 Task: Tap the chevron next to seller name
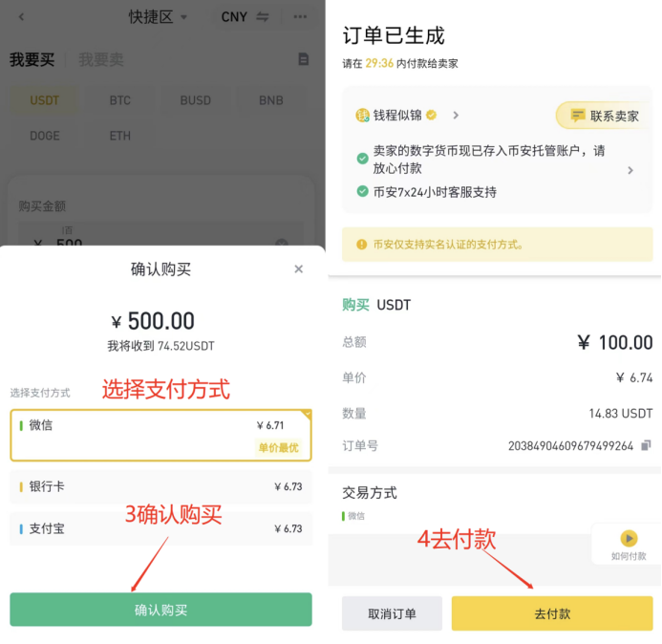click(x=456, y=116)
